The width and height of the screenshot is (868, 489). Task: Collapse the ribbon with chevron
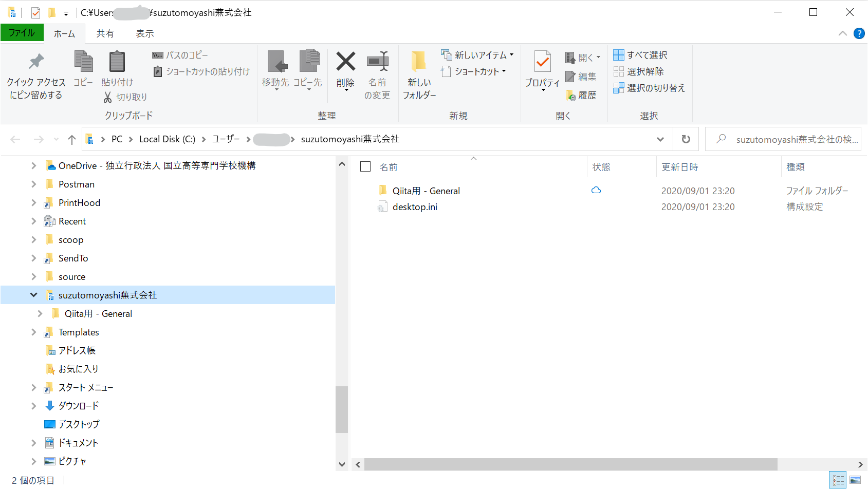click(x=843, y=33)
